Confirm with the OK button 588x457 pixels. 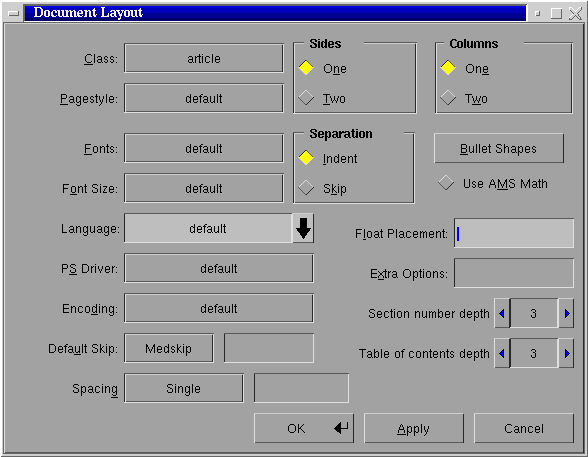point(304,428)
